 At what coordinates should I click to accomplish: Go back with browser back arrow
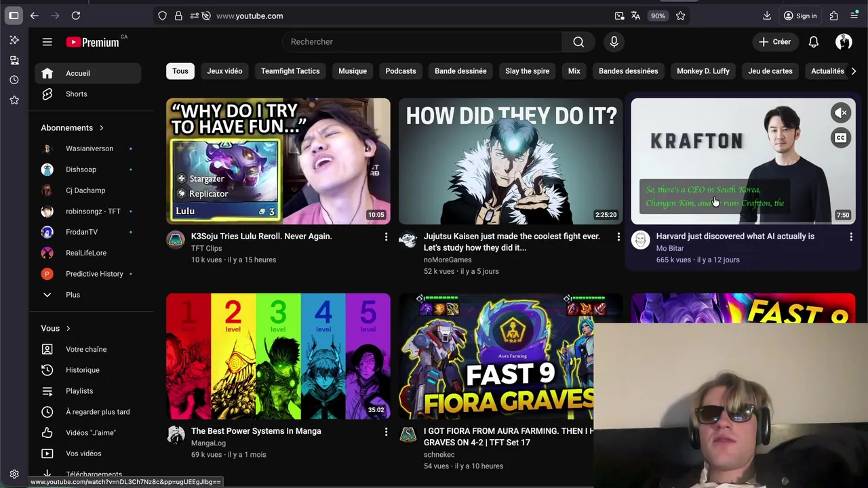[35, 16]
